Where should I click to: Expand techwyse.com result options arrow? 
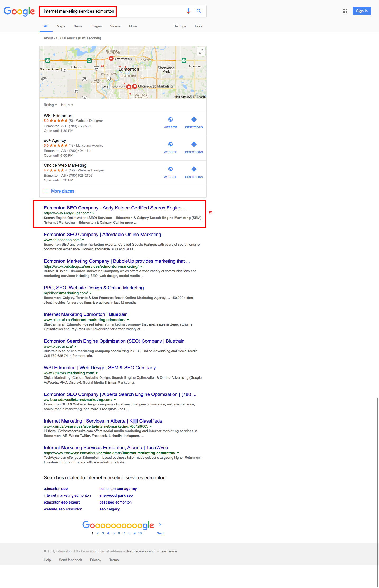tap(178, 453)
